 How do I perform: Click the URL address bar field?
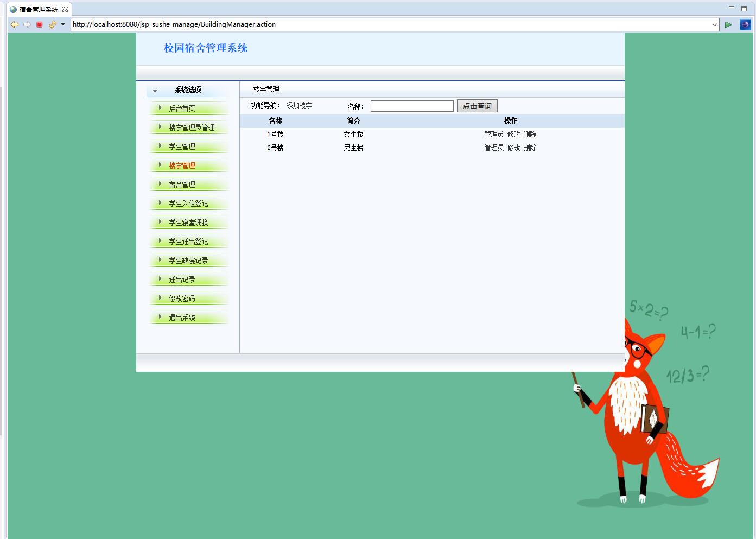(391, 24)
